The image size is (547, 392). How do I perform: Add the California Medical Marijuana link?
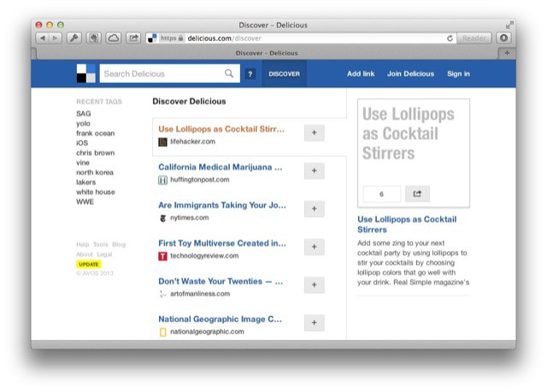click(314, 171)
